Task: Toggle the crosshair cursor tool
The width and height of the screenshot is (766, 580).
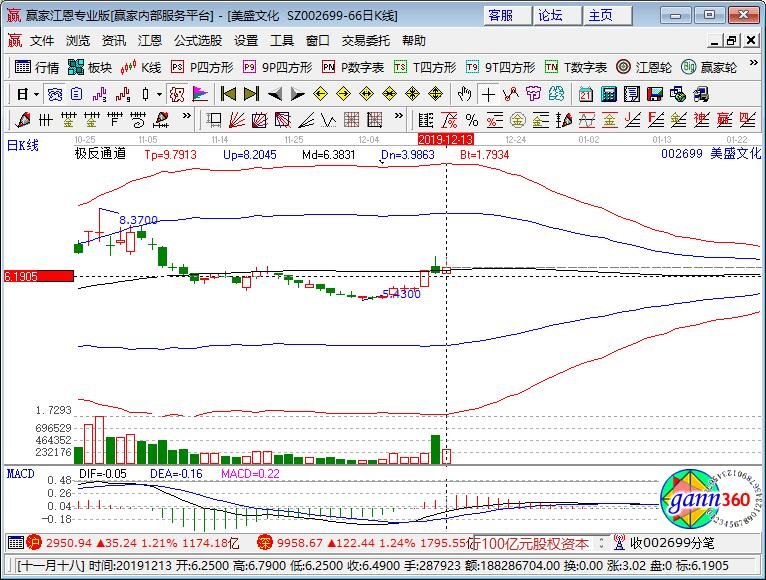Action: tap(488, 94)
